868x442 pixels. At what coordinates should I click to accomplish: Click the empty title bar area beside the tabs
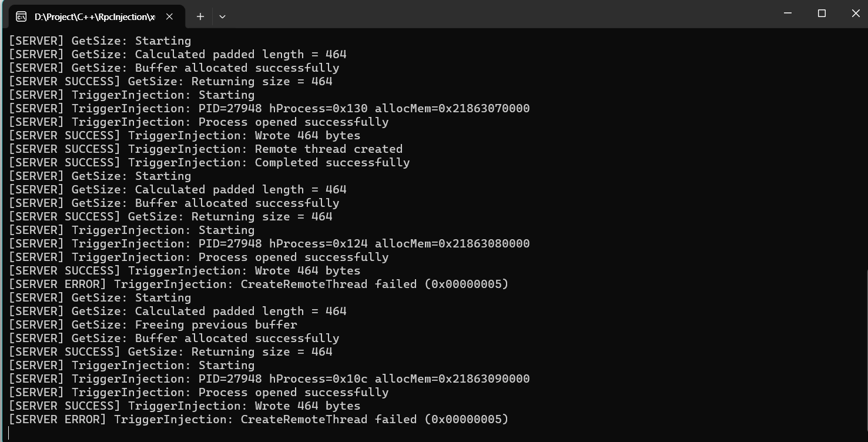[x=500, y=14]
